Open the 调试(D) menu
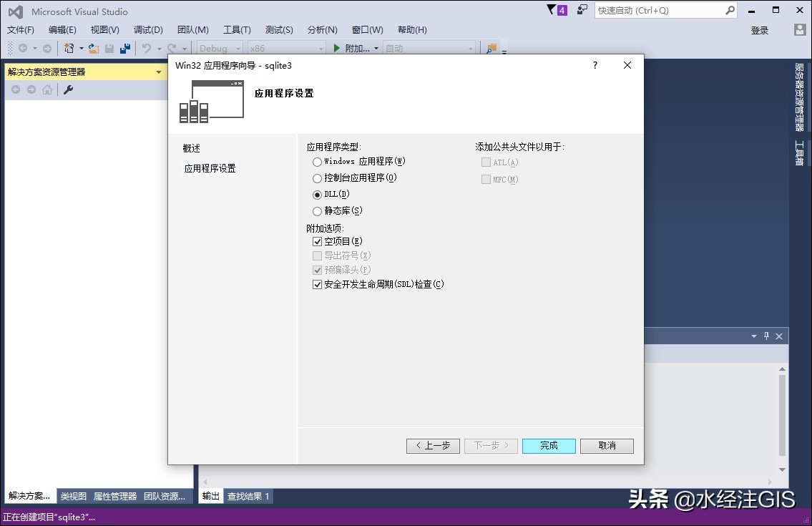This screenshot has height=526, width=812. [148, 29]
